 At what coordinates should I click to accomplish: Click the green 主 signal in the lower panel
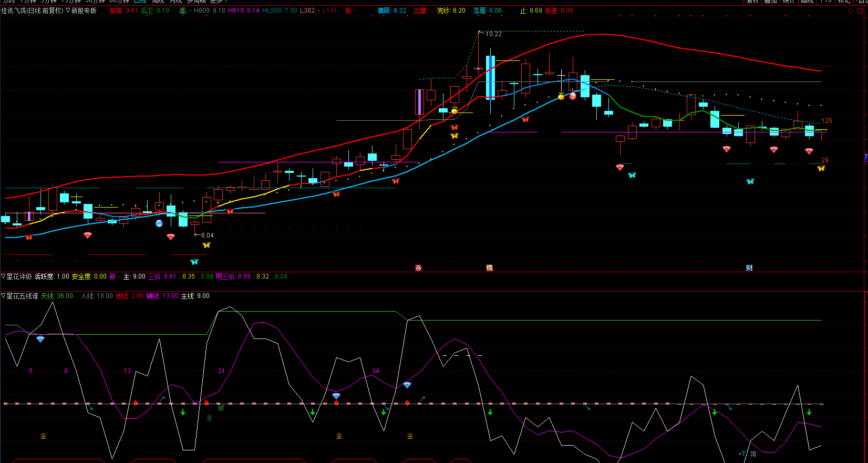(209, 418)
